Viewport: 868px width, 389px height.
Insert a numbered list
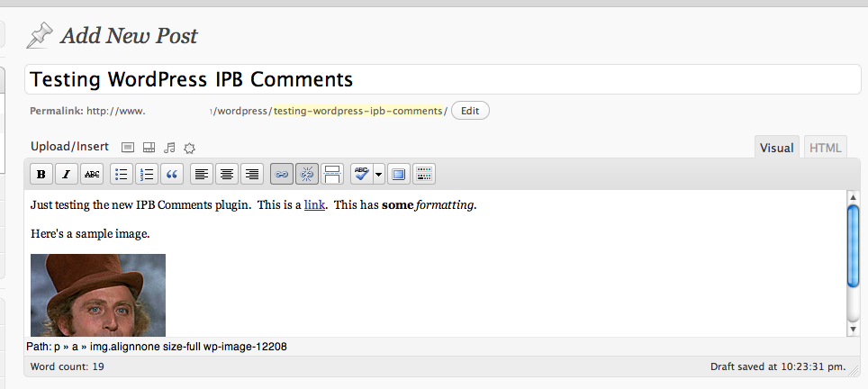point(147,174)
